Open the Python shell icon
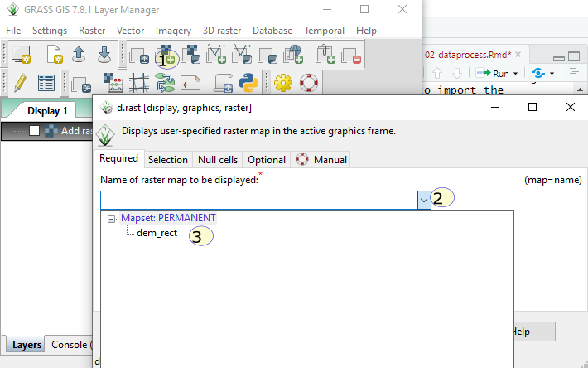This screenshot has width=588, height=368. click(247, 83)
